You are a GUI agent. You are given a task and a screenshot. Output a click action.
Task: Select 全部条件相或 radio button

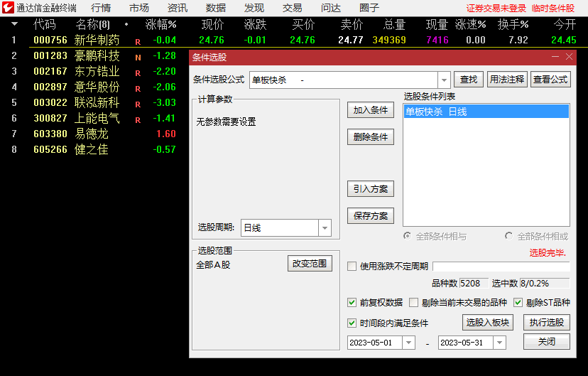coord(509,236)
